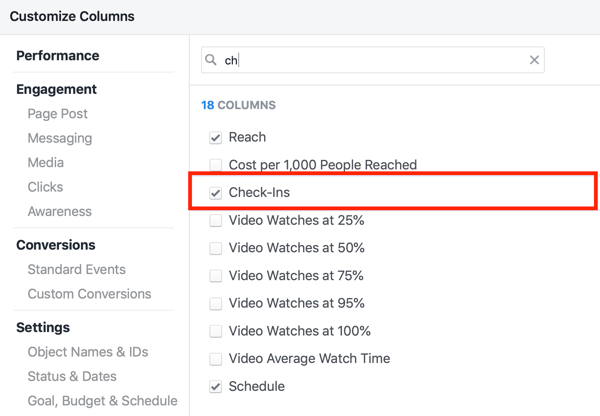Uncheck the Schedule column checkbox
Viewport: 600px width, 416px height.
coord(215,387)
